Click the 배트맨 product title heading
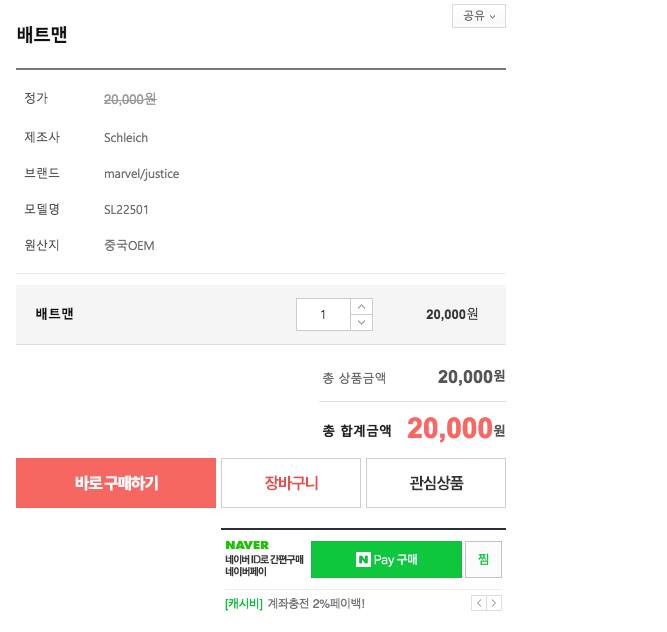The height and width of the screenshot is (632, 667). [x=42, y=34]
